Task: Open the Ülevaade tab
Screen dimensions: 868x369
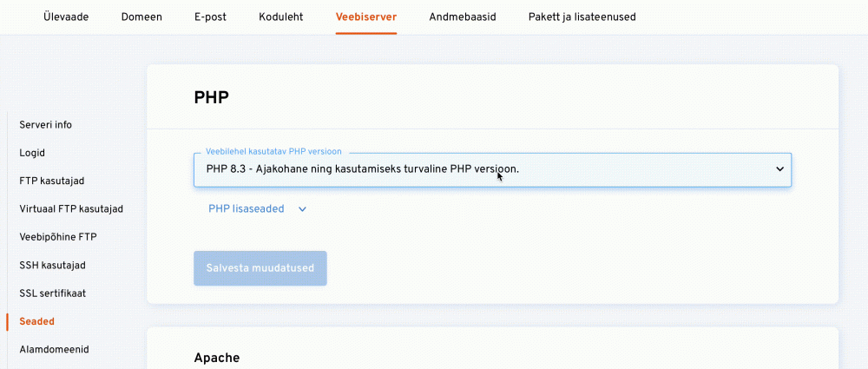Action: [66, 16]
